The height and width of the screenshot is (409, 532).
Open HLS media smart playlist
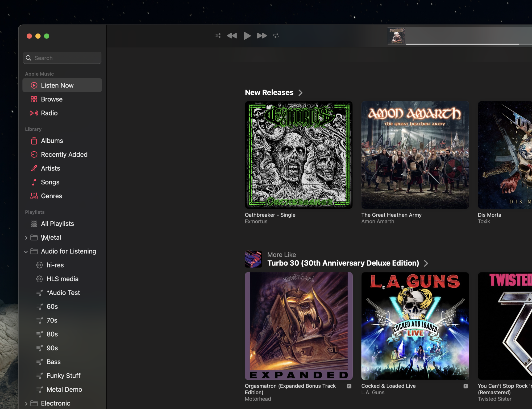click(x=62, y=279)
